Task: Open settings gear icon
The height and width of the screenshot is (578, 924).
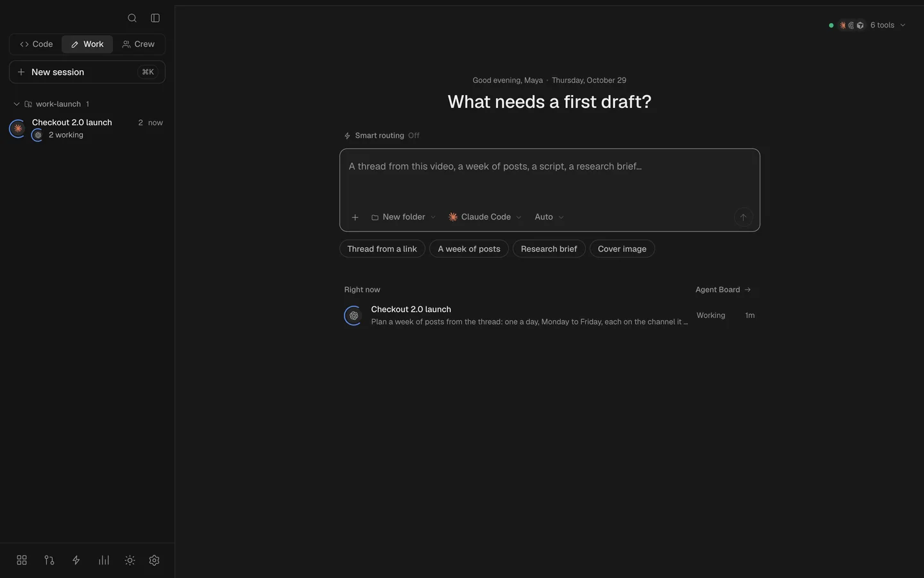Action: pos(154,560)
